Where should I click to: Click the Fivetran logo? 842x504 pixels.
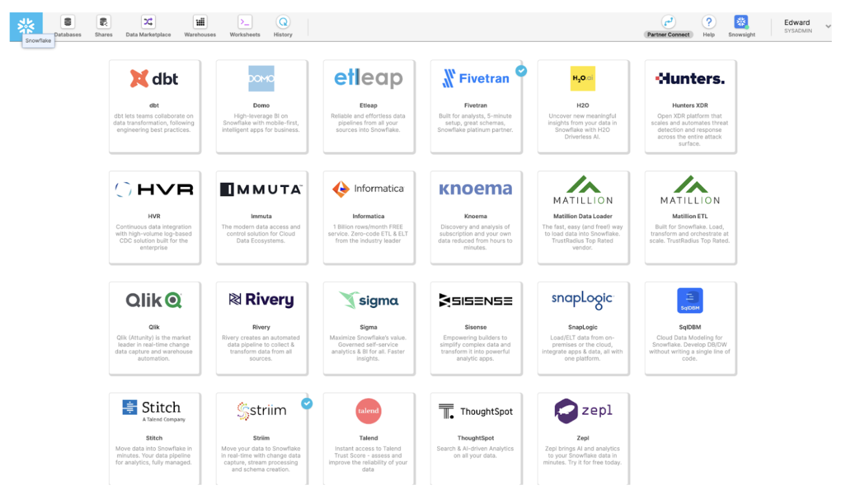tap(476, 78)
